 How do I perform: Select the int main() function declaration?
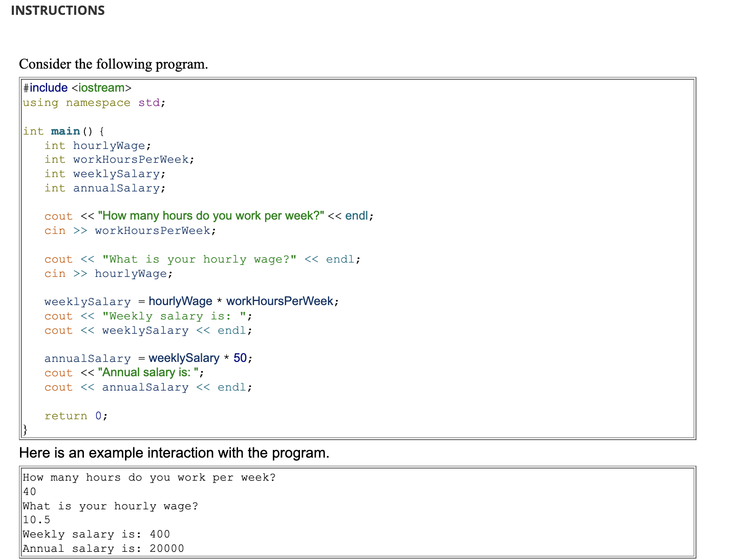[x=62, y=131]
